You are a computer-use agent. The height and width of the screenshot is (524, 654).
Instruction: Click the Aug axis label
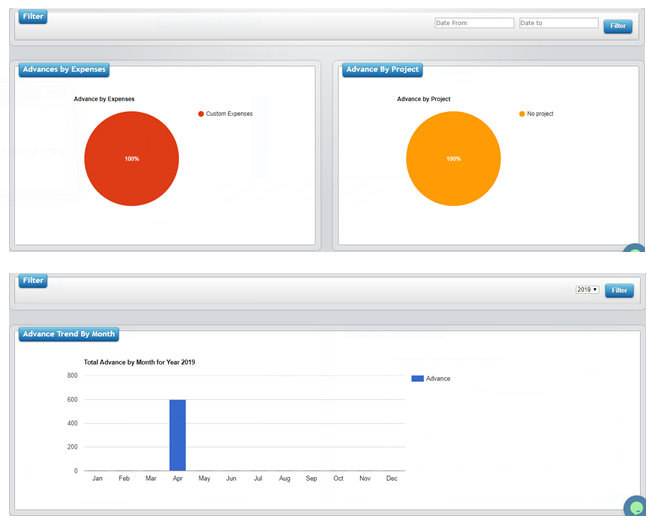pyautogui.click(x=284, y=479)
